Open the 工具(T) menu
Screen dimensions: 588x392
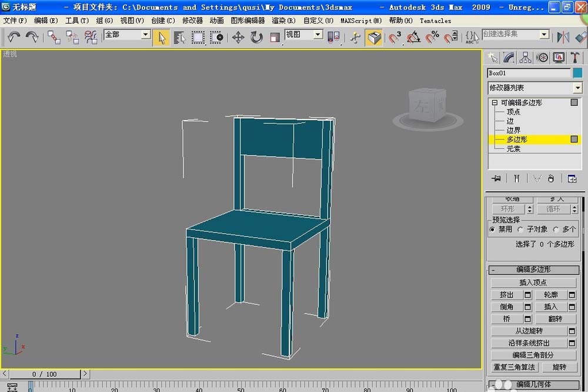coord(77,21)
